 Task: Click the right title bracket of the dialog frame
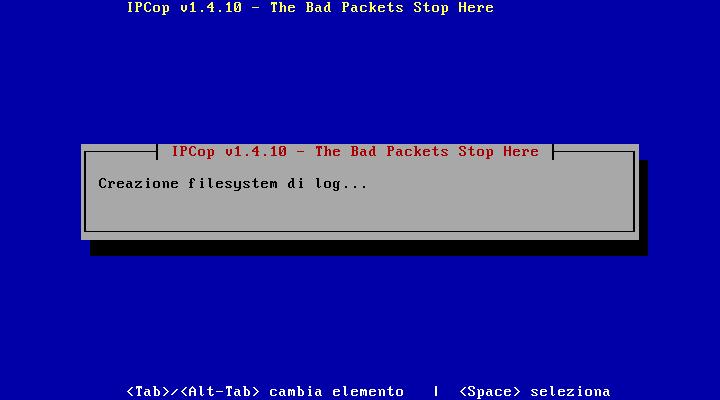point(553,152)
